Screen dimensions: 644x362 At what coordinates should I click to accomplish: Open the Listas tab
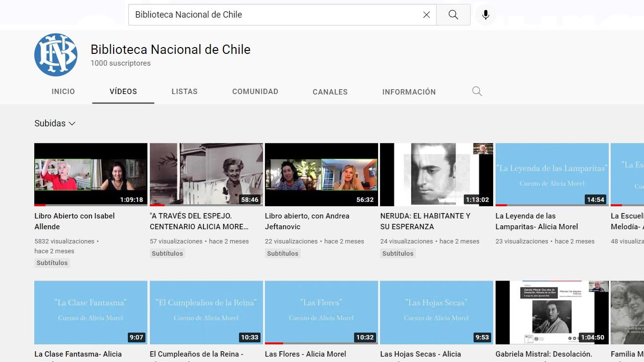click(185, 92)
